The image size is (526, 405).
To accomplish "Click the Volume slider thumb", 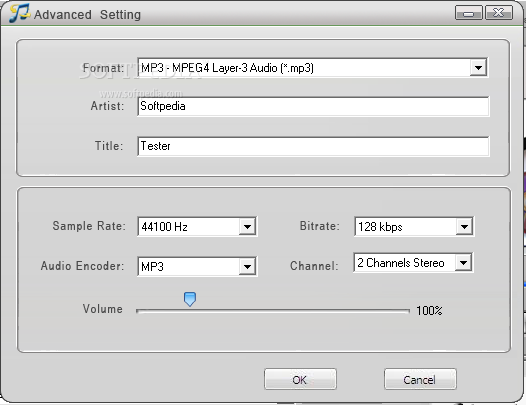I will click(x=190, y=299).
